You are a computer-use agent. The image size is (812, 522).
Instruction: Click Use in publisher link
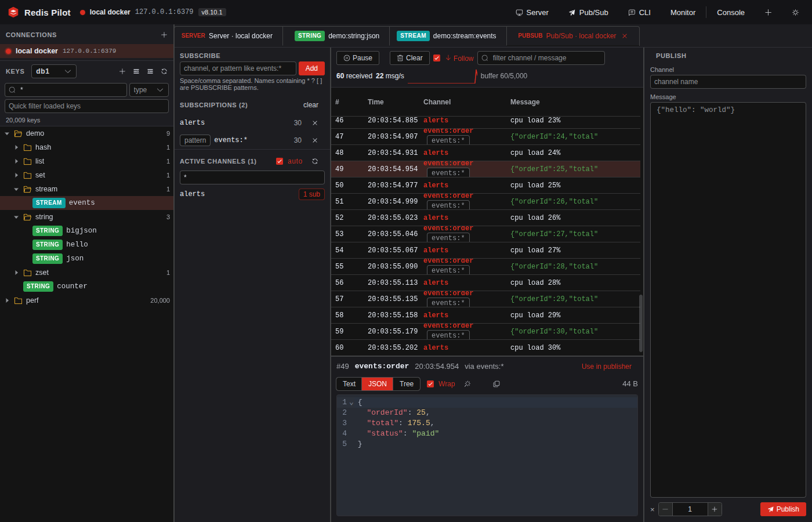click(607, 367)
